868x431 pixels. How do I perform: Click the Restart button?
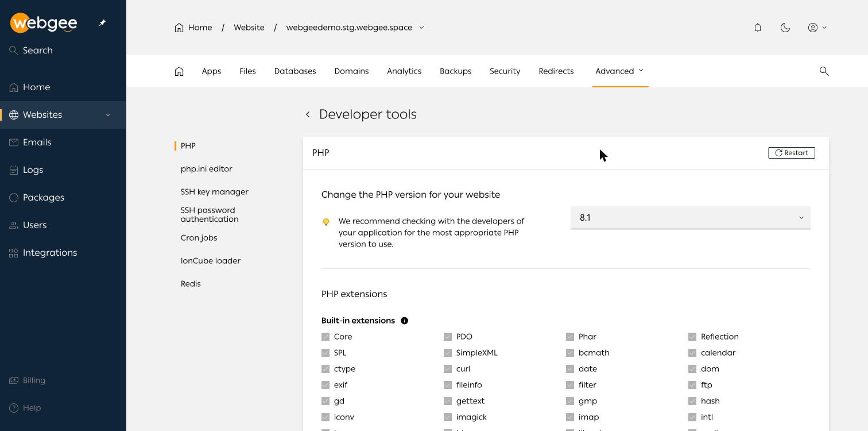click(x=792, y=153)
